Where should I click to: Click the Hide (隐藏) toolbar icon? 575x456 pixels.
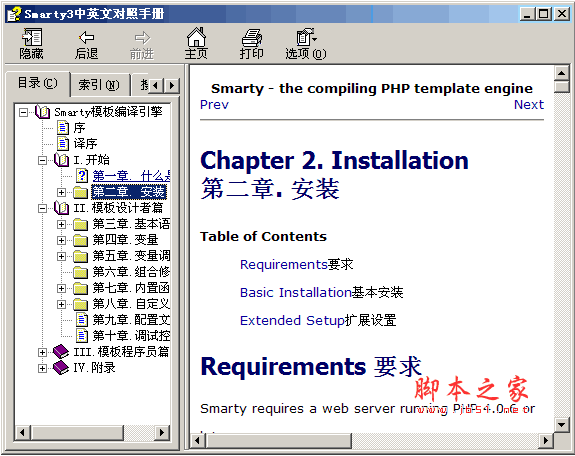click(x=32, y=37)
